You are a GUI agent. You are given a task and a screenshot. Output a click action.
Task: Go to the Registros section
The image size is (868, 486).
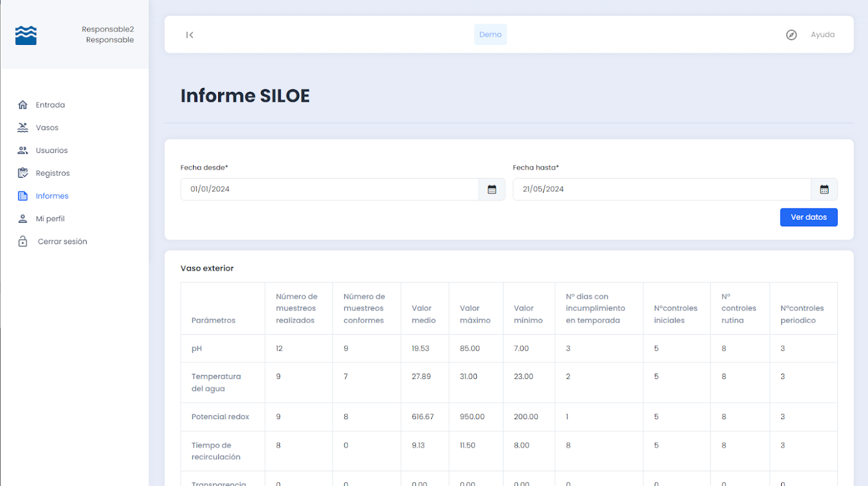coord(53,173)
